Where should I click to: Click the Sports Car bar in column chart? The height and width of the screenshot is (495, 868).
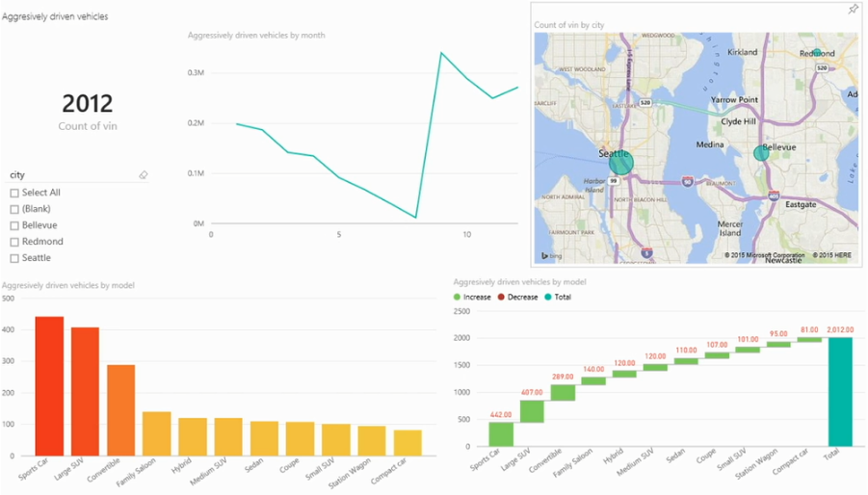tap(49, 386)
